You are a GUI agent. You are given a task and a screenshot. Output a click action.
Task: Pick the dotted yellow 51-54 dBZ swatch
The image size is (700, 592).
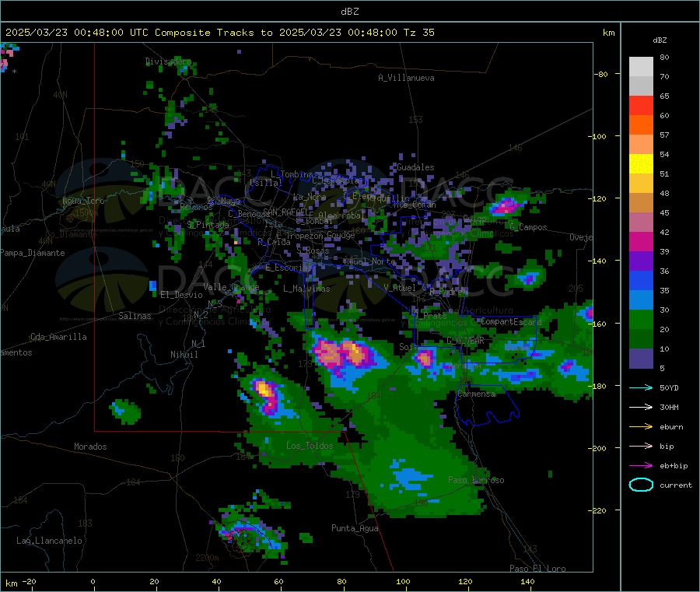click(x=641, y=164)
